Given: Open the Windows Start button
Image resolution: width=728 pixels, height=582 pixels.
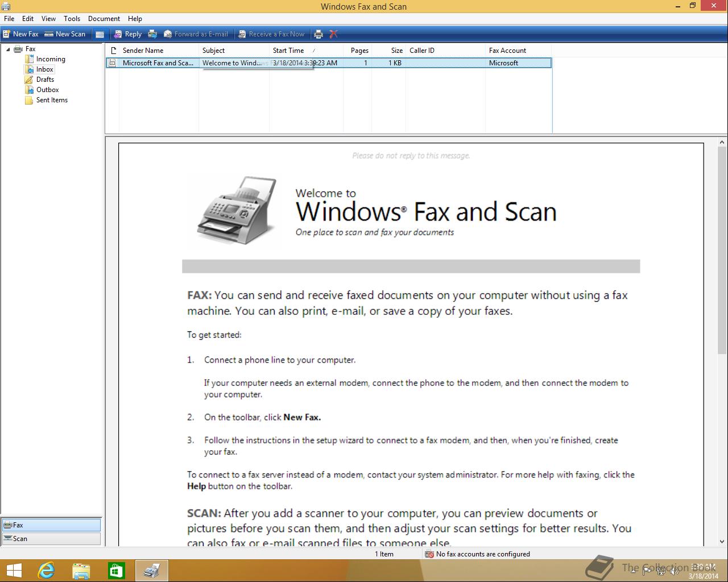Looking at the screenshot, I should [x=14, y=571].
